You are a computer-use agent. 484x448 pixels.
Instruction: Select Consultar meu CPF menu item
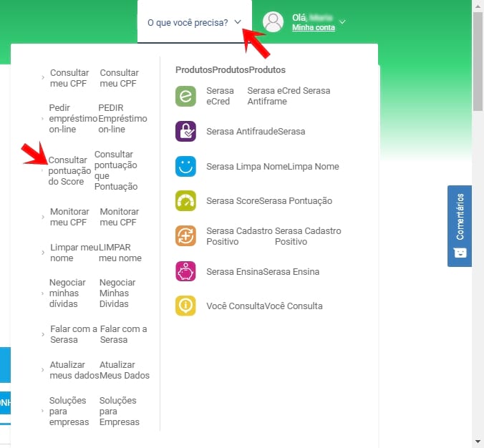69,78
